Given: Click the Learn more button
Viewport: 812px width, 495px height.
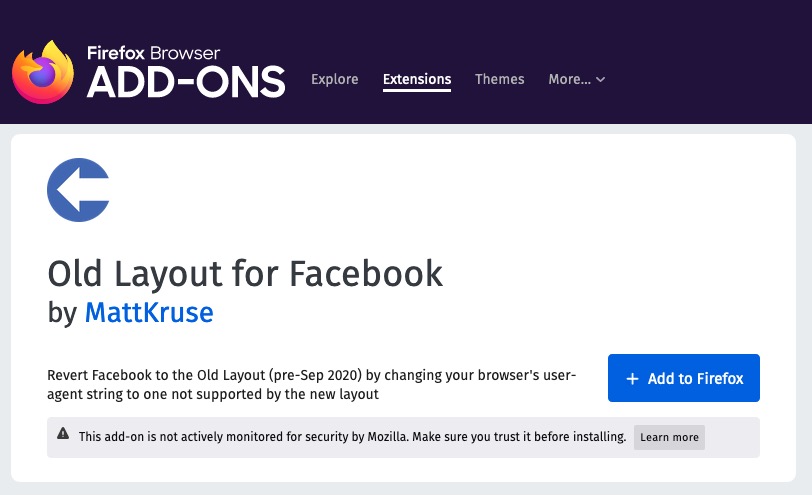Looking at the screenshot, I should click(x=669, y=437).
